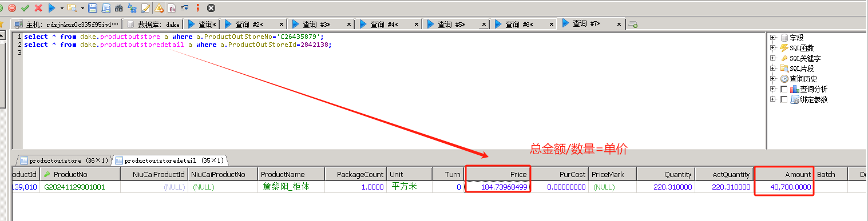Click the wrap long lines icon

coord(185,8)
